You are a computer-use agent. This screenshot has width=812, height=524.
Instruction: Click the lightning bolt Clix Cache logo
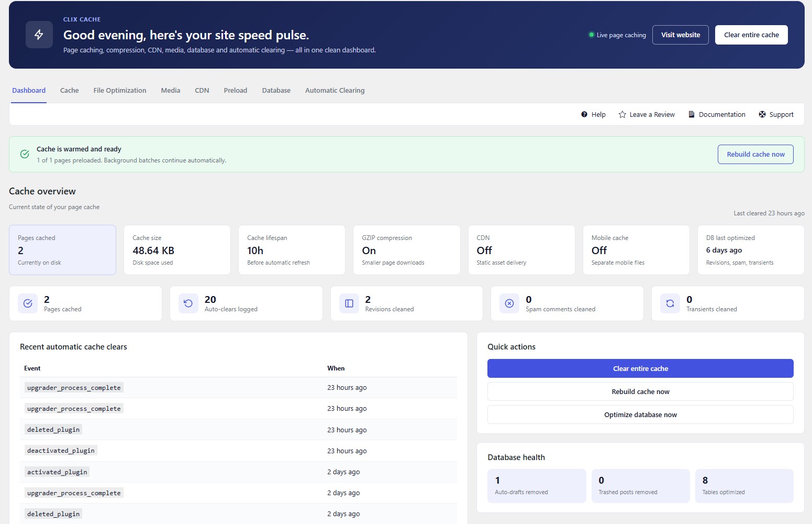coord(39,35)
